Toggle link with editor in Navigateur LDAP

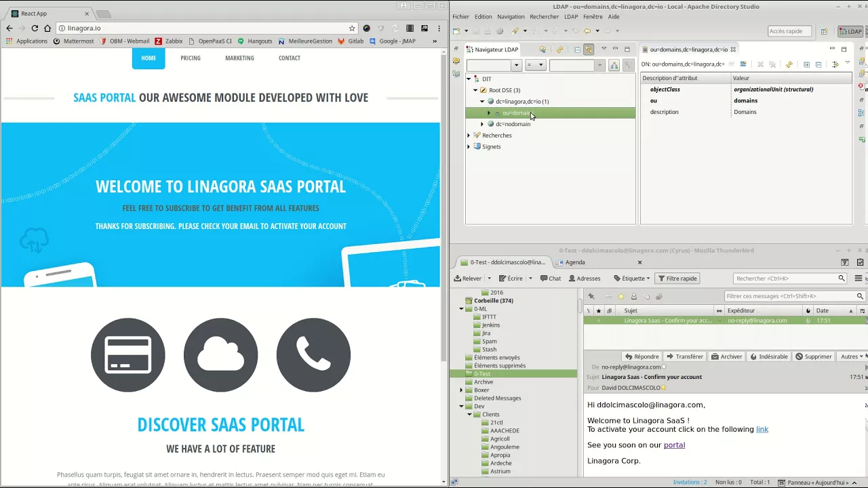[x=589, y=49]
